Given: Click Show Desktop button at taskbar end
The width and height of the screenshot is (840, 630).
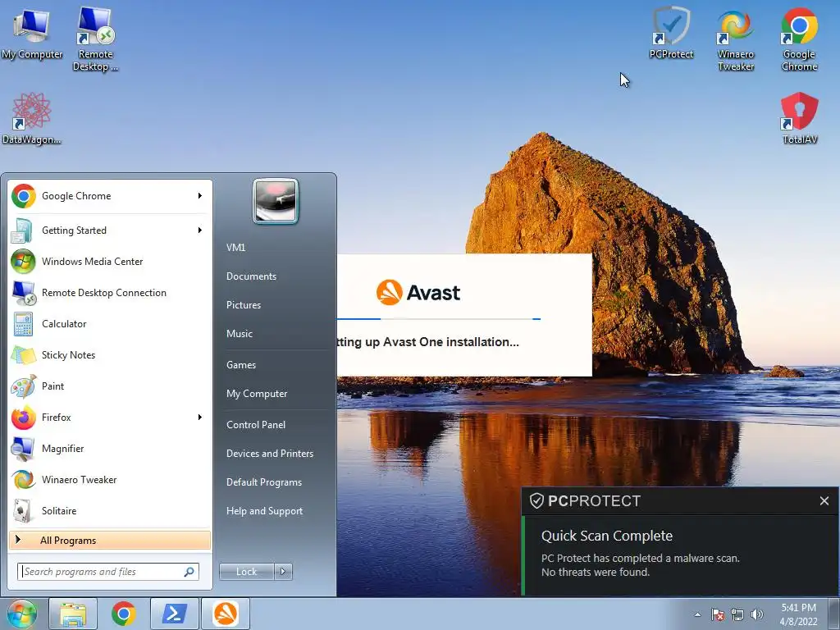Looking at the screenshot, I should click(835, 614).
